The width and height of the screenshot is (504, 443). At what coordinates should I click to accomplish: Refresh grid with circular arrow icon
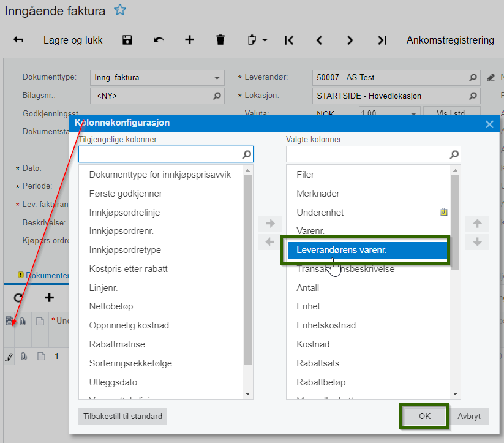[x=18, y=298]
